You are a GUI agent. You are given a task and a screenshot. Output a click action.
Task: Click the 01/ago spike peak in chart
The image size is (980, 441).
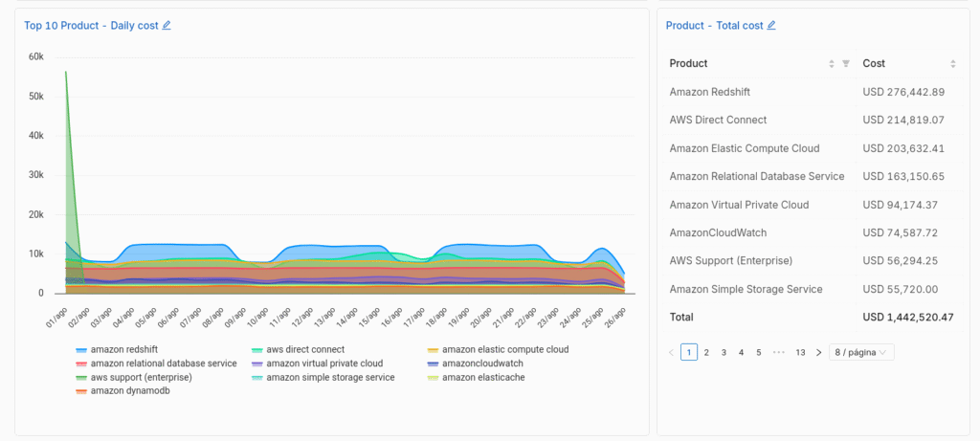pyautogui.click(x=66, y=72)
